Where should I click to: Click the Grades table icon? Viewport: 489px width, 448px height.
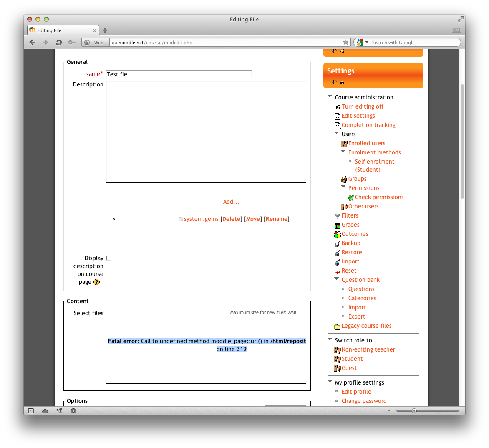click(338, 225)
